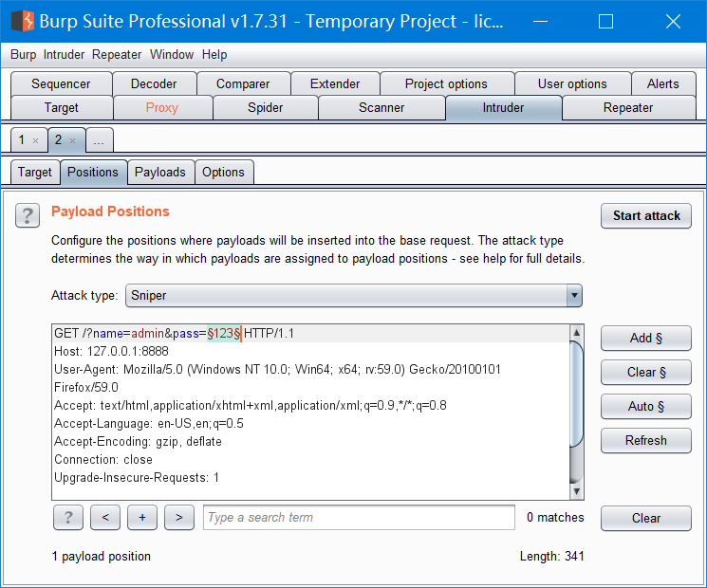Switch to the Sequencer tab
707x588 pixels.
point(61,83)
